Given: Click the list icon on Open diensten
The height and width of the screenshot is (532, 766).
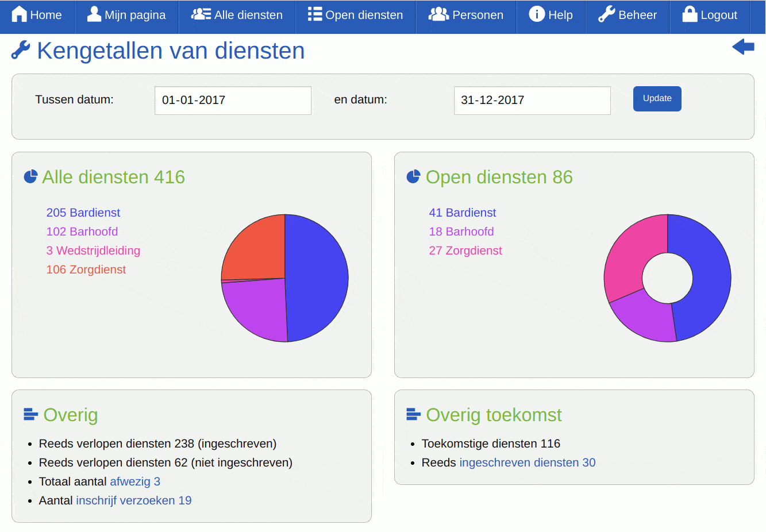Looking at the screenshot, I should 314,14.
